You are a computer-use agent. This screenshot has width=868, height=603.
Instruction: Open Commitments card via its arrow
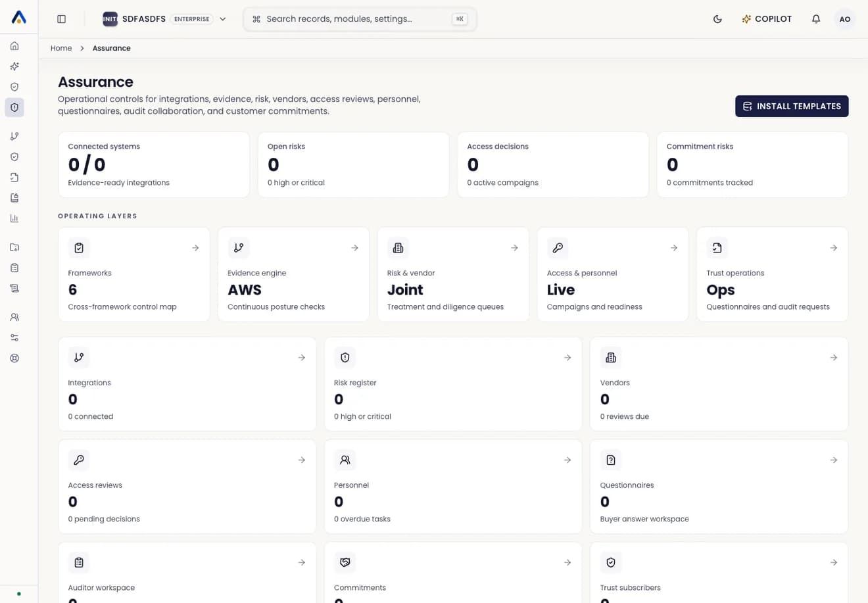coord(567,563)
